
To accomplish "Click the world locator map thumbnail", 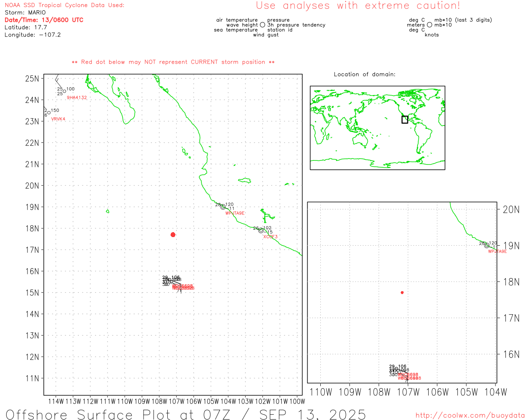I will [377, 128].
